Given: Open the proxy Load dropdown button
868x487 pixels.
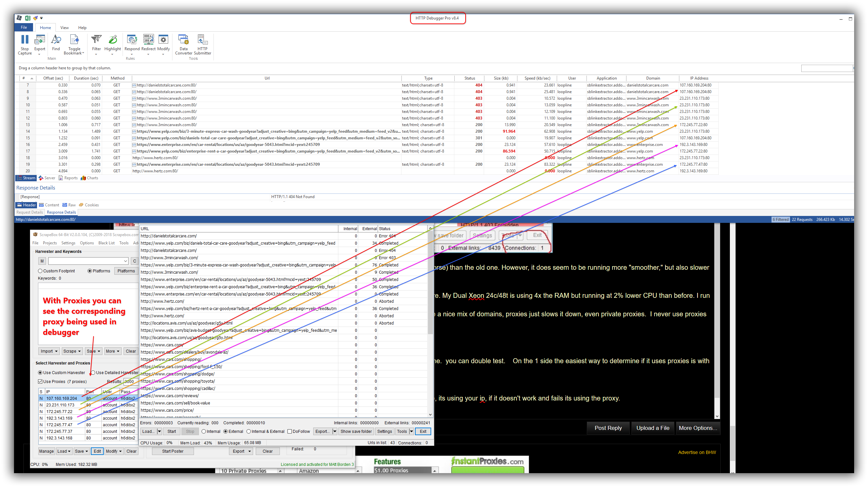Looking at the screenshot, I should click(x=64, y=452).
